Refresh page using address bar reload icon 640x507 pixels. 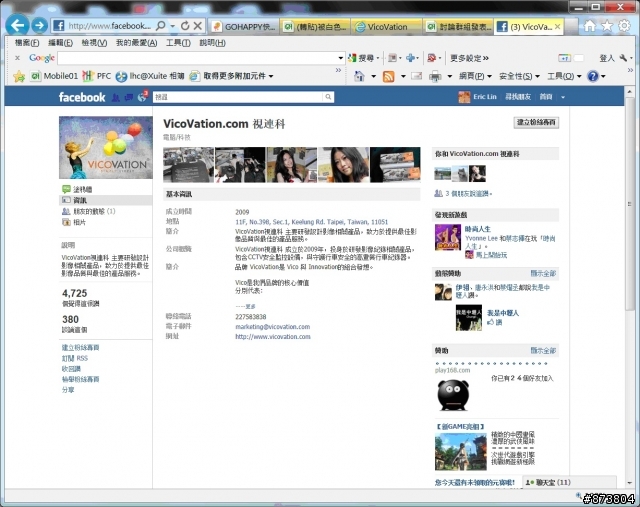click(x=185, y=26)
